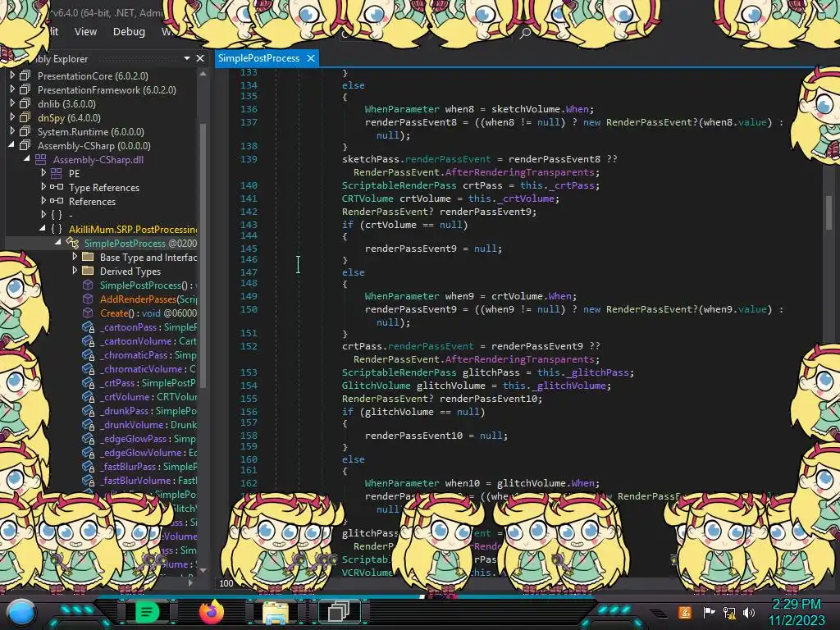Select the _crtPass field in tree
This screenshot has width=840, height=630.
148,382
